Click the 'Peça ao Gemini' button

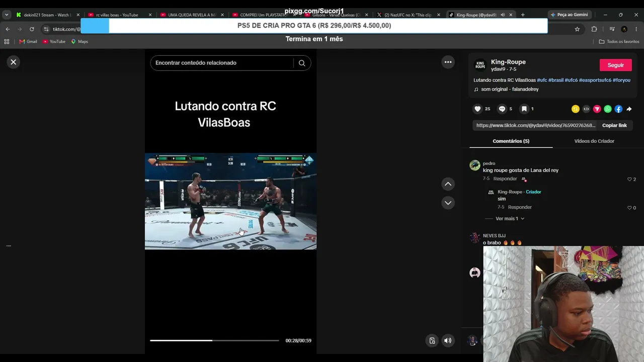[569, 15]
